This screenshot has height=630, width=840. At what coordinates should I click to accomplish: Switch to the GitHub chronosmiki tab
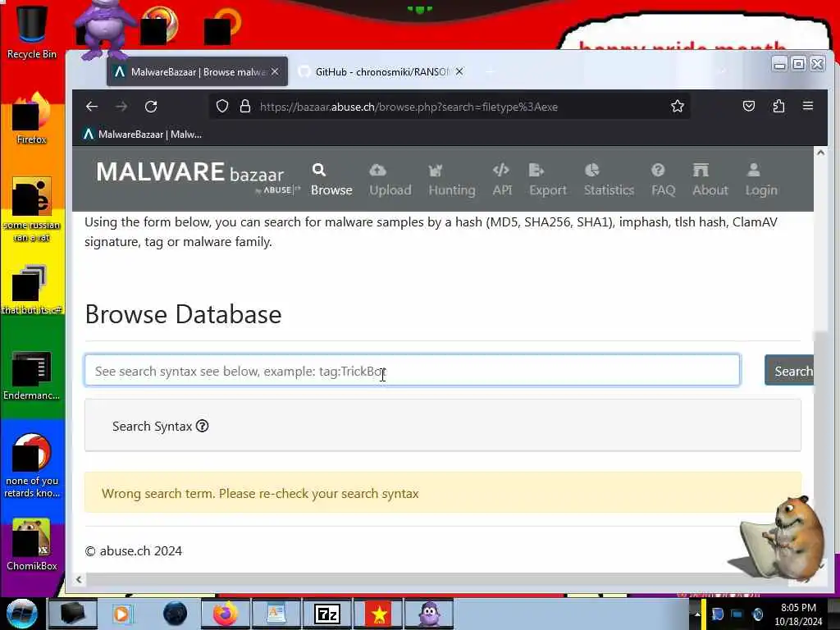tap(381, 72)
